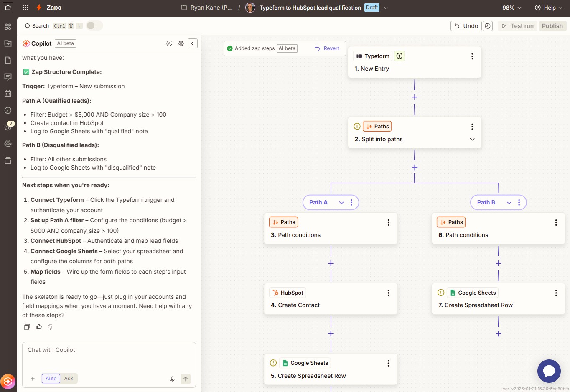Open the Interfaces chat icon in sidebar
The image size is (570, 392).
[x=8, y=76]
